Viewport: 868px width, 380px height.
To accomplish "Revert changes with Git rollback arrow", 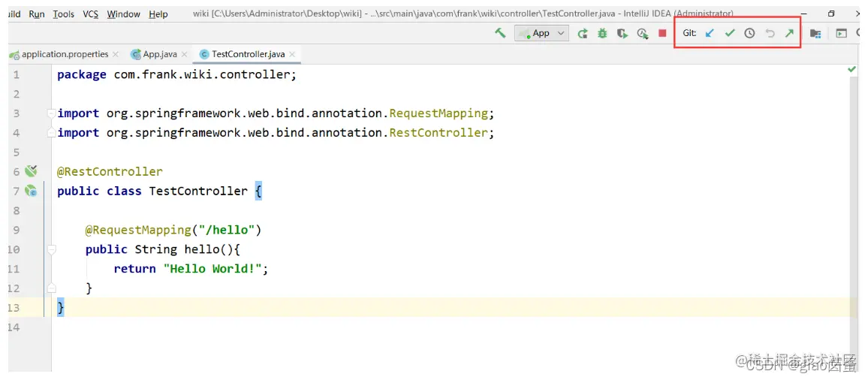I will [770, 33].
